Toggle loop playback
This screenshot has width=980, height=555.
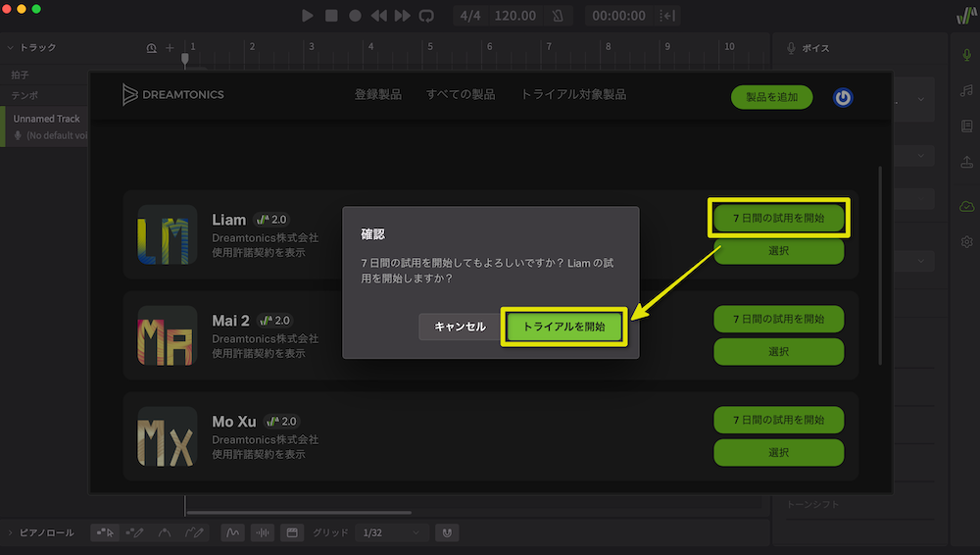click(426, 16)
